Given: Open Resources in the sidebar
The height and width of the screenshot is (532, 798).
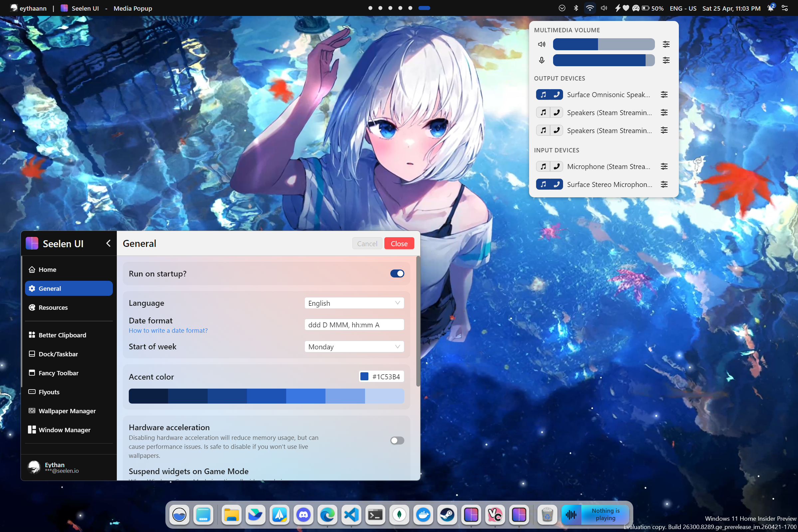Looking at the screenshot, I should click(69, 307).
